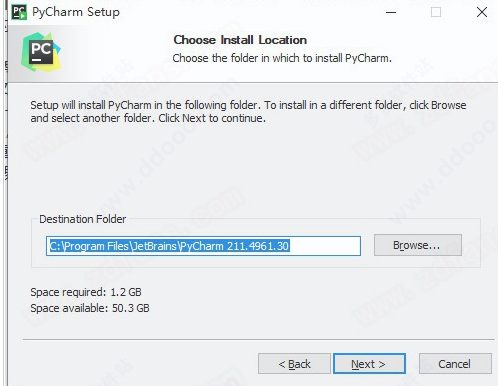Go to the next step with Next >
The image size is (498, 386).
click(x=369, y=364)
